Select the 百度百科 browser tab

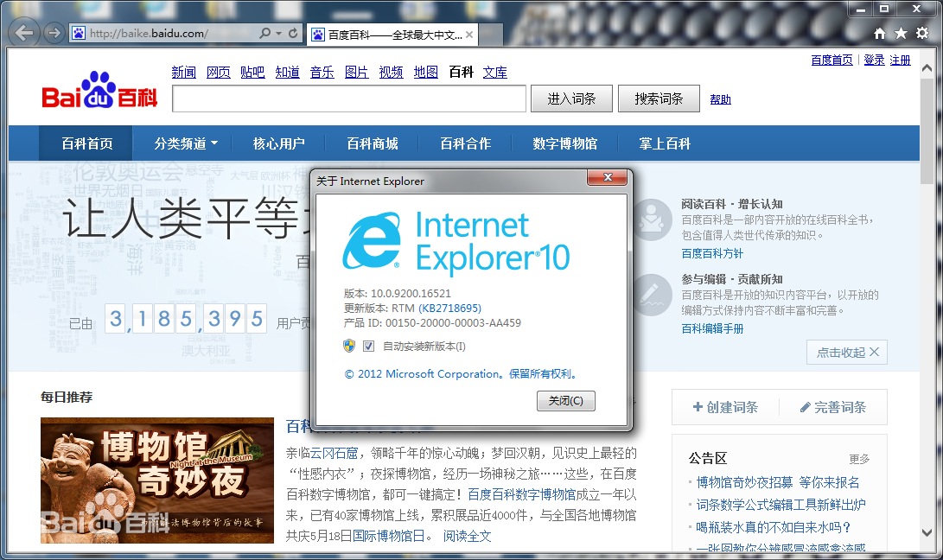392,35
